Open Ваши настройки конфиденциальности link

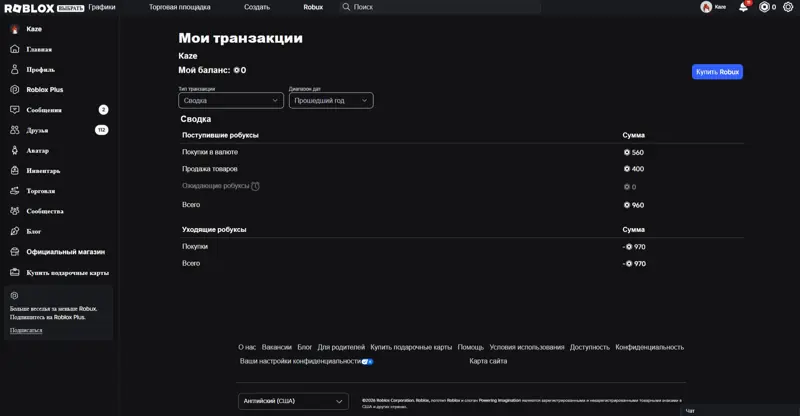tap(301, 361)
